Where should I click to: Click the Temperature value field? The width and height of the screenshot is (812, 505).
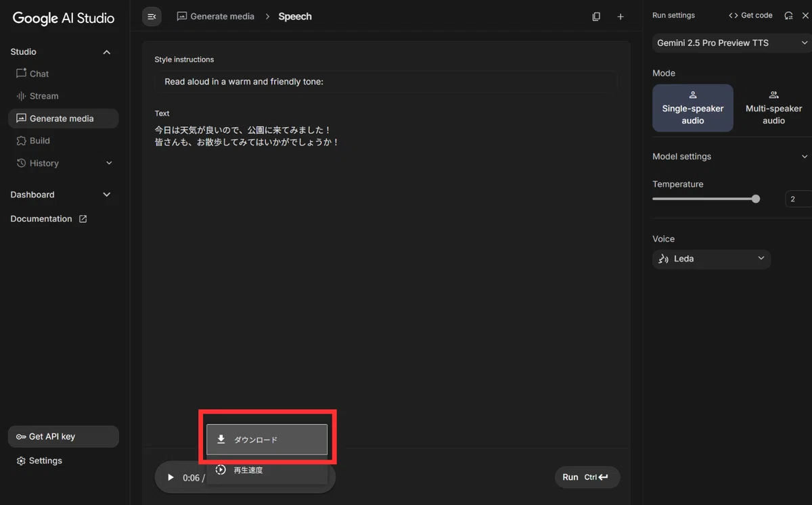click(x=798, y=199)
